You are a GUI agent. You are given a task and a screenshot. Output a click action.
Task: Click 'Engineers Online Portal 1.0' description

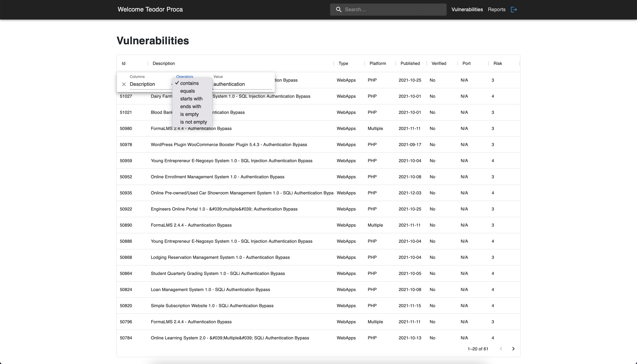224,209
